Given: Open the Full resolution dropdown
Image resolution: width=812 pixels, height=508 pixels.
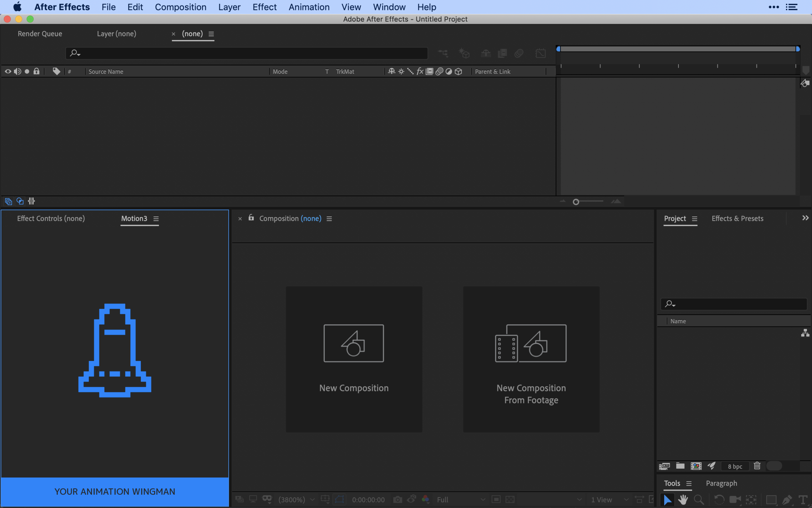Looking at the screenshot, I should point(461,500).
